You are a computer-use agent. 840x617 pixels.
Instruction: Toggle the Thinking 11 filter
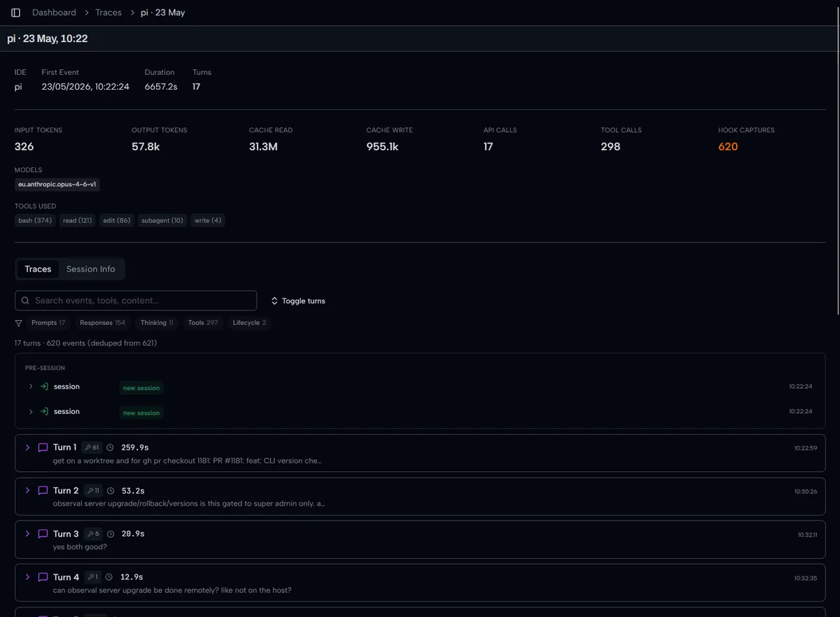point(157,323)
